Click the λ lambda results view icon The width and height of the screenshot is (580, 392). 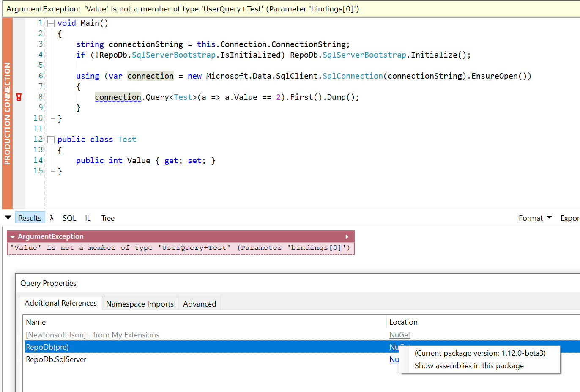pyautogui.click(x=51, y=218)
